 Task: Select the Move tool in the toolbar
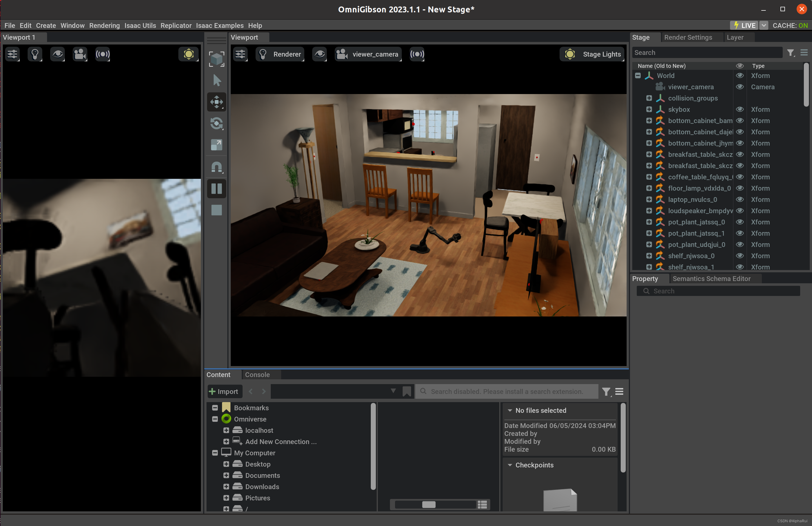[x=216, y=102]
